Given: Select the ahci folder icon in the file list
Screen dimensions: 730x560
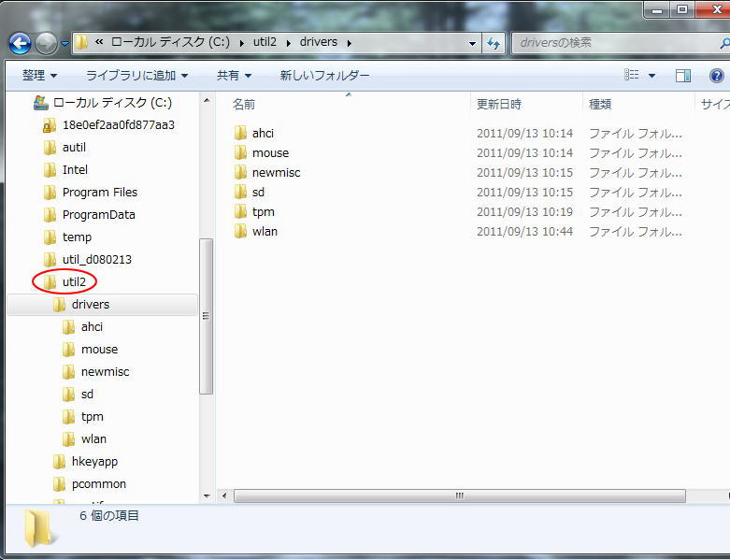Looking at the screenshot, I should [x=241, y=133].
